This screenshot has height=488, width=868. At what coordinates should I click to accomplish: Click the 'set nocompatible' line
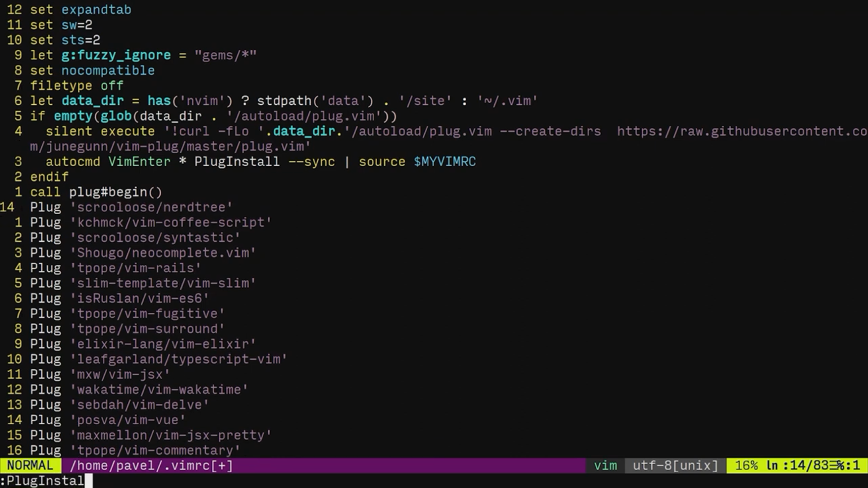(92, 70)
